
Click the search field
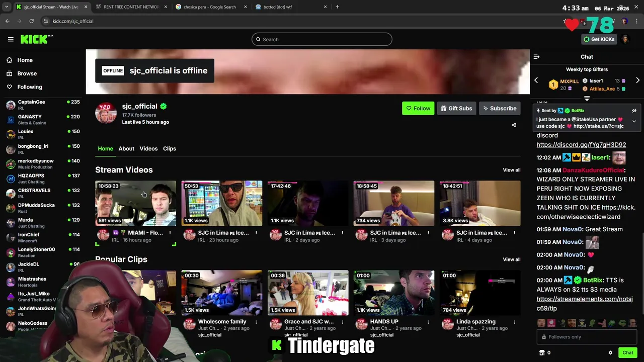click(322, 39)
